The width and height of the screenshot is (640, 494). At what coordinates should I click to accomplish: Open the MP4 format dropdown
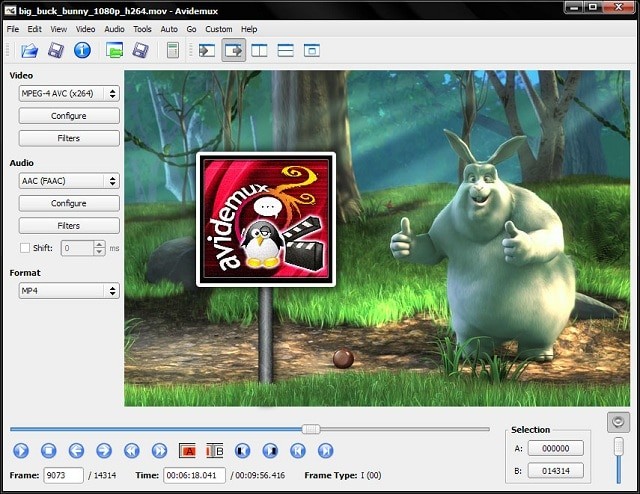(69, 291)
